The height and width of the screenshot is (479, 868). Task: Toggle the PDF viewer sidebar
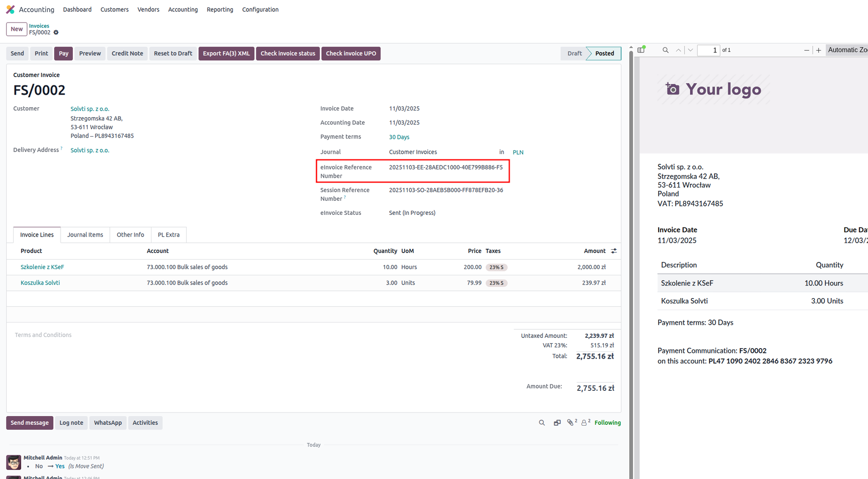(641, 50)
